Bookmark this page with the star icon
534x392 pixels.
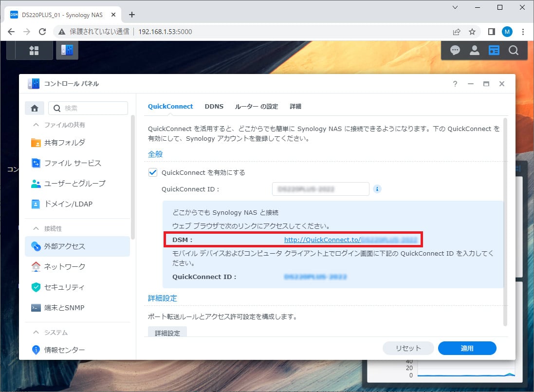tap(472, 32)
